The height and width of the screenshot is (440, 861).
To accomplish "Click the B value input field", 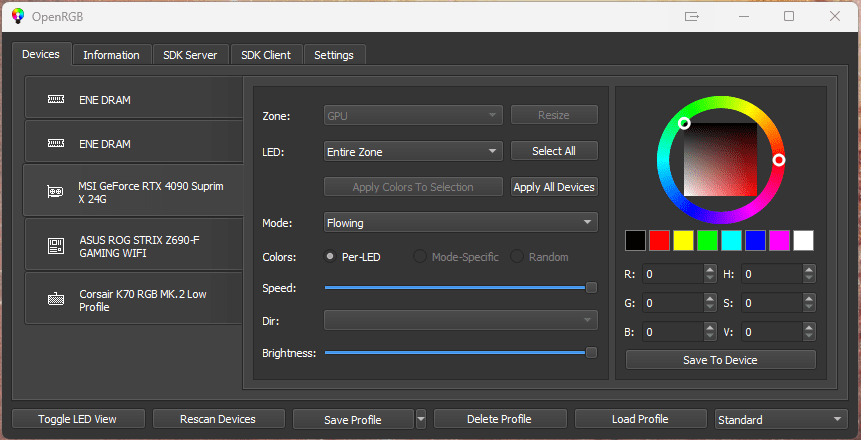I will [673, 332].
